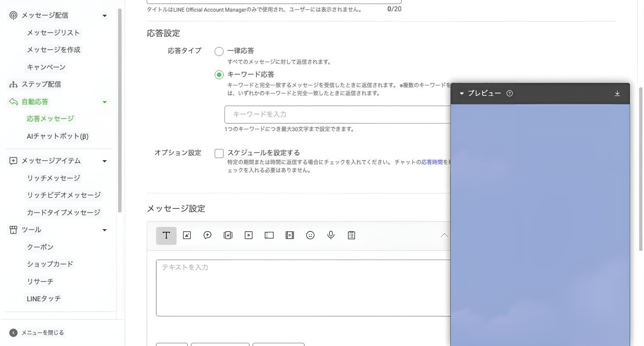Click the sidebar vertical scrollbar
The height and width of the screenshot is (346, 644).
(x=120, y=110)
